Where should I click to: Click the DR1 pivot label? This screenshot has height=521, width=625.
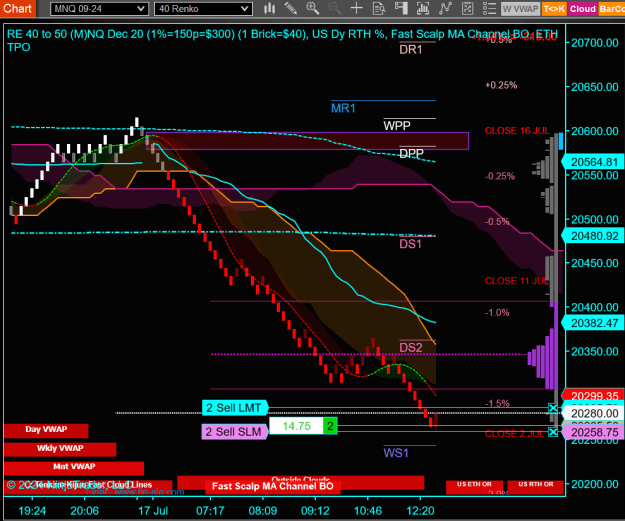411,50
